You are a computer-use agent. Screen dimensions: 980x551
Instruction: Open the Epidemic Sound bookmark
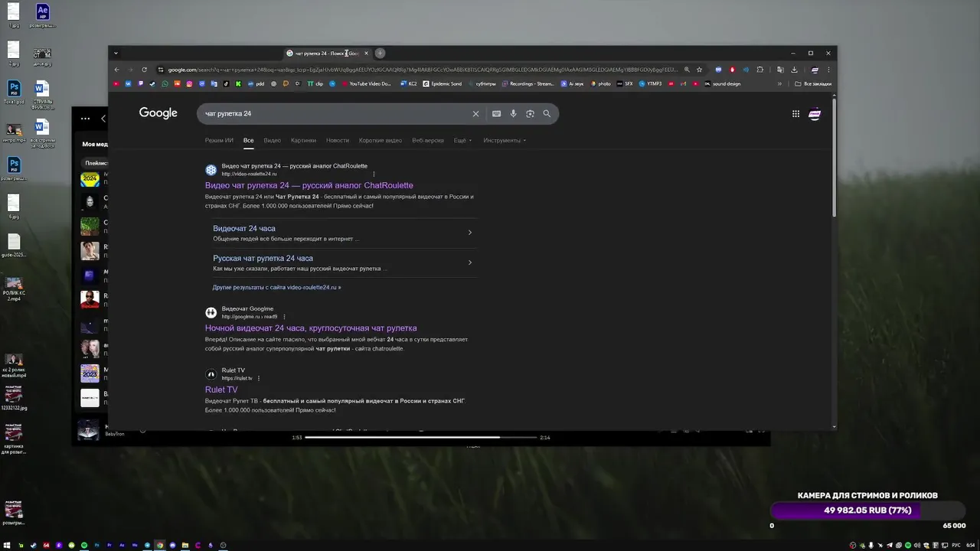pos(443,83)
